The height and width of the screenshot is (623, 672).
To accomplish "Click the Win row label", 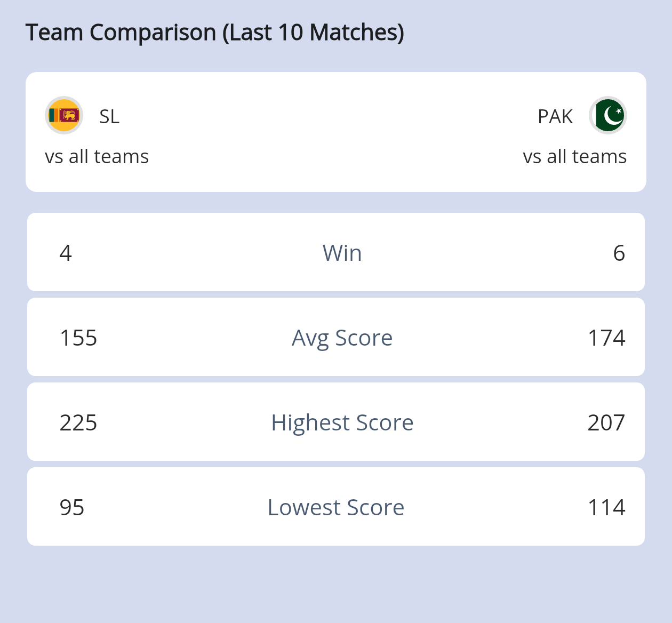I will [342, 253].
